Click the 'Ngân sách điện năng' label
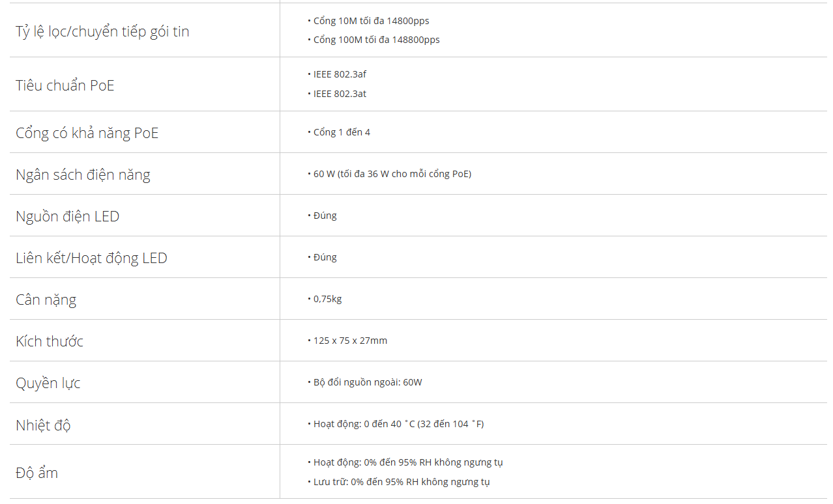 83,175
